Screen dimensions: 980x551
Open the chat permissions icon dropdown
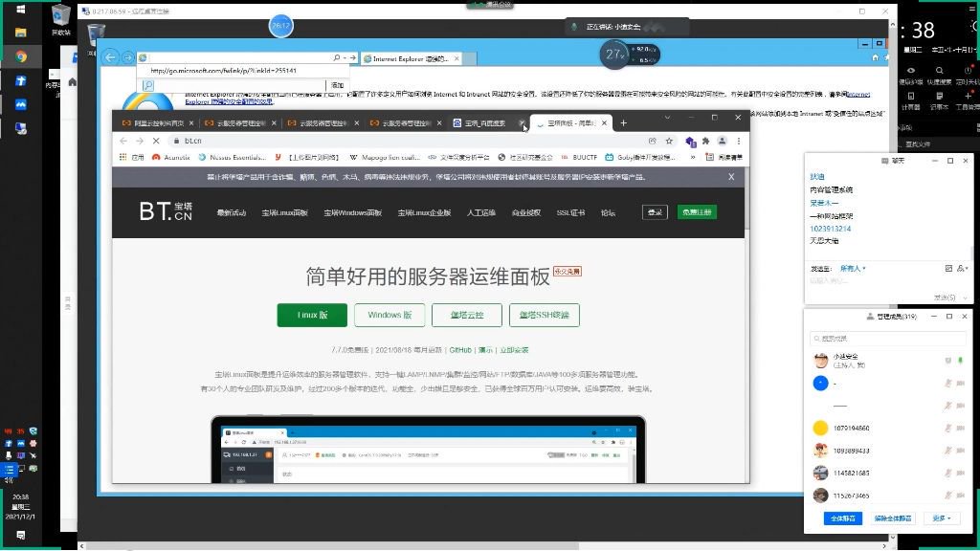point(963,269)
